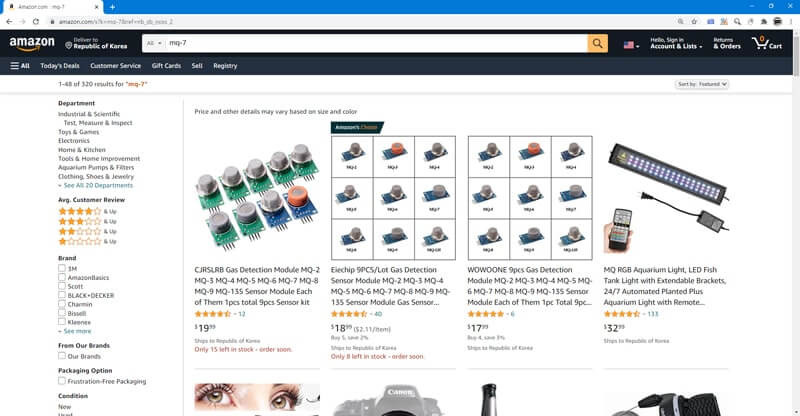Open the Sort by Featured dropdown
Viewport: 800px width, 416px height.
coord(702,84)
